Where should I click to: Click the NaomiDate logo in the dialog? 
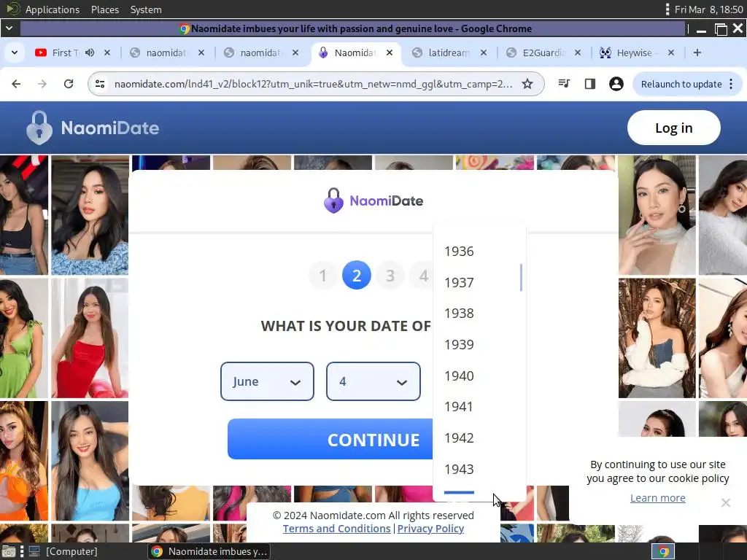click(373, 201)
